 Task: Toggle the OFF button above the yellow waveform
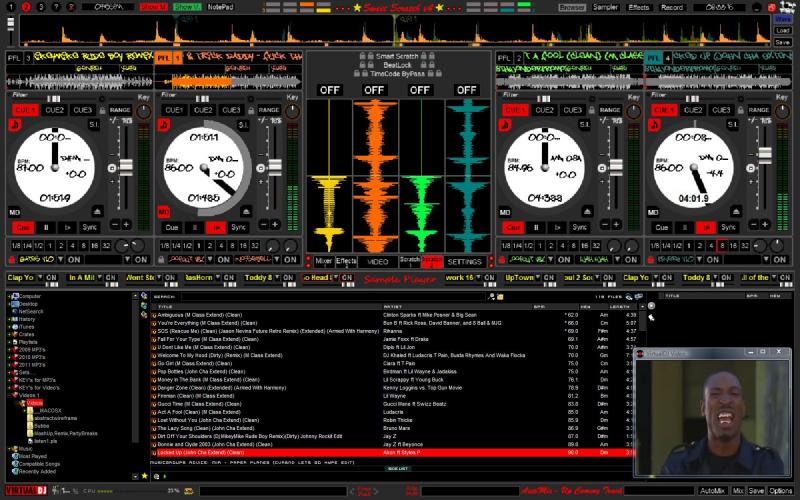coord(330,90)
